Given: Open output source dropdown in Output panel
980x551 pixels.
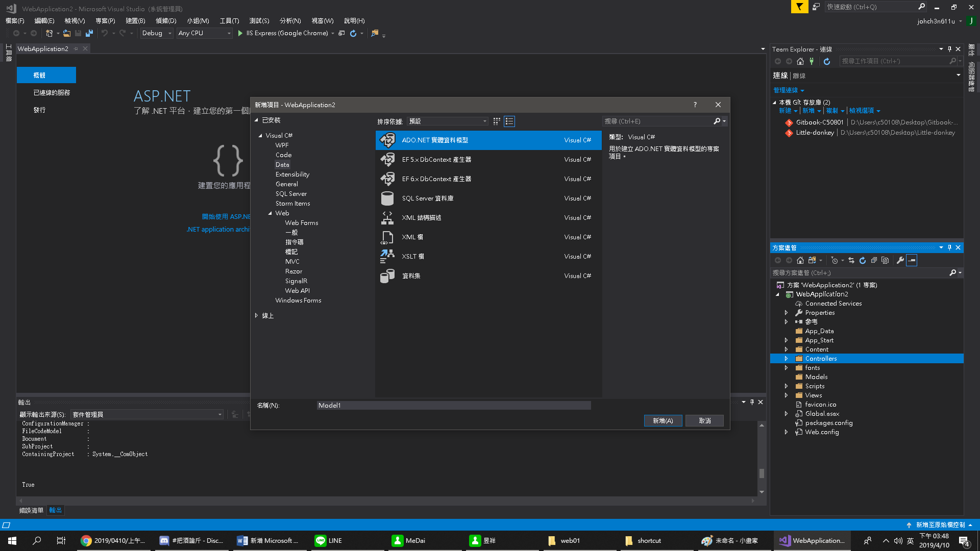Looking at the screenshot, I should coord(147,414).
